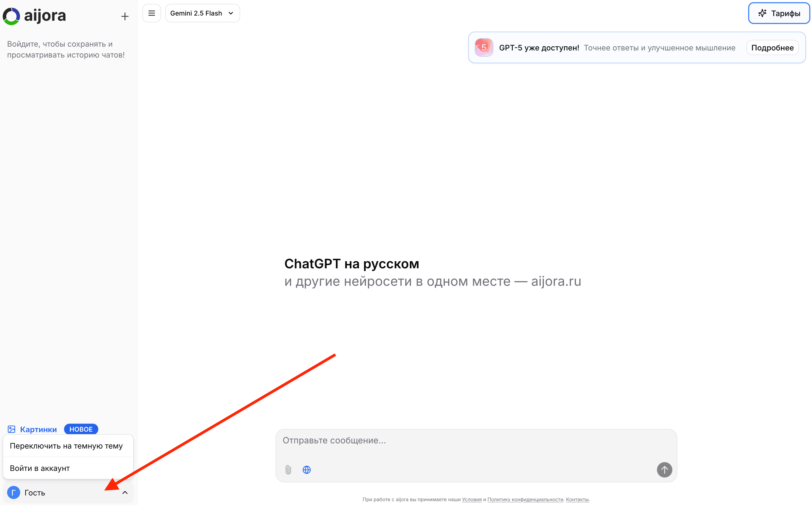812x505 pixels.
Task: Click the Картинки image icon
Action: (x=12, y=429)
